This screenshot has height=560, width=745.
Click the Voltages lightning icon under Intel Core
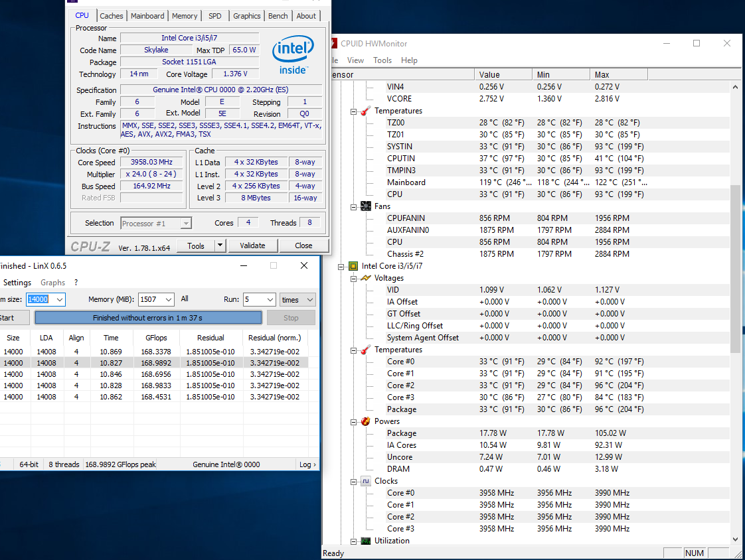pos(365,278)
